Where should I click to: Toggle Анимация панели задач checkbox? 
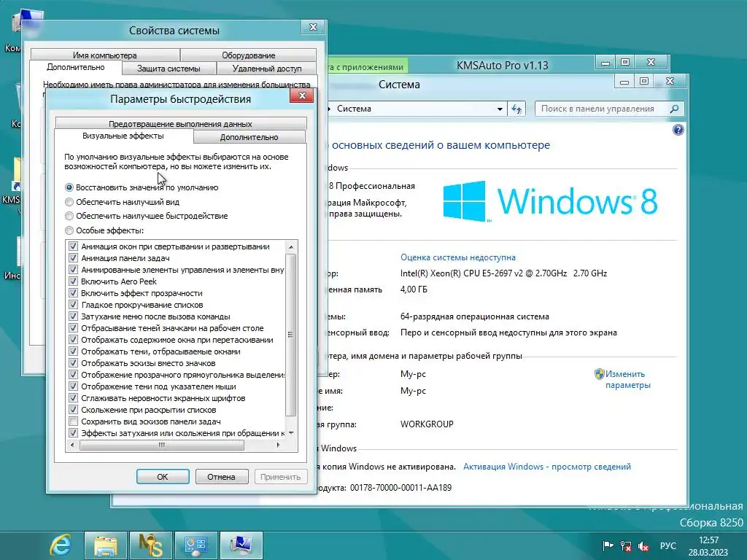(73, 258)
